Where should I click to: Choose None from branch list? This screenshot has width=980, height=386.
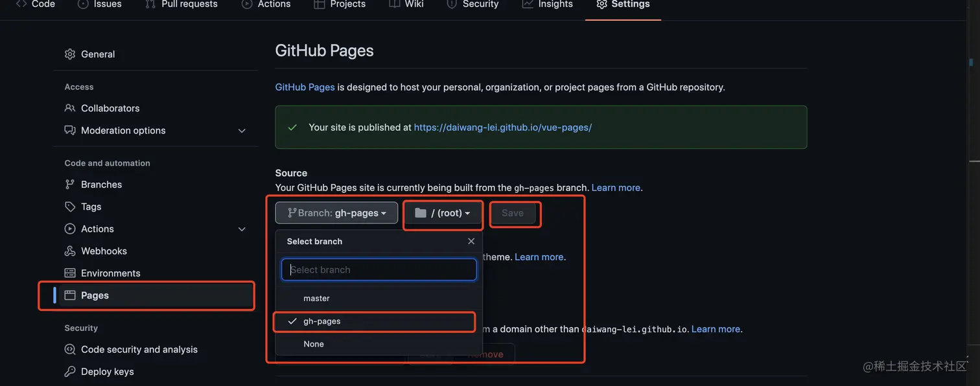click(379, 344)
